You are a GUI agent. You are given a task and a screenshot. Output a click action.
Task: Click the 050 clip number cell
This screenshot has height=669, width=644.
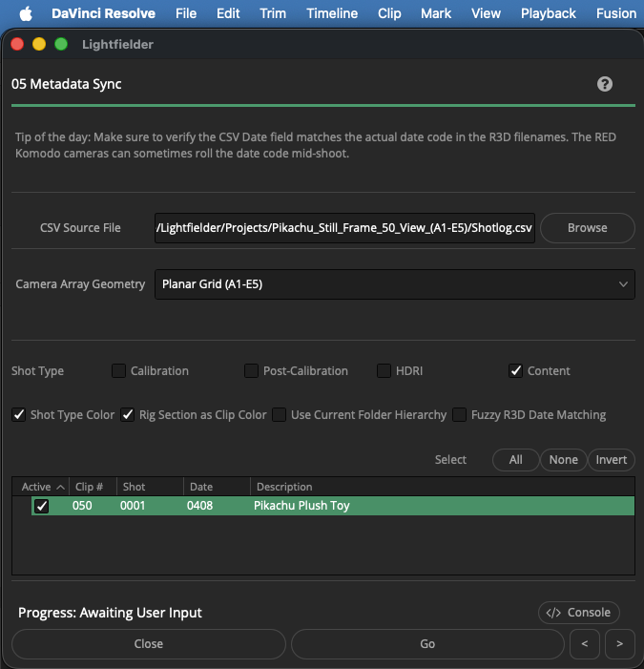[x=82, y=506]
